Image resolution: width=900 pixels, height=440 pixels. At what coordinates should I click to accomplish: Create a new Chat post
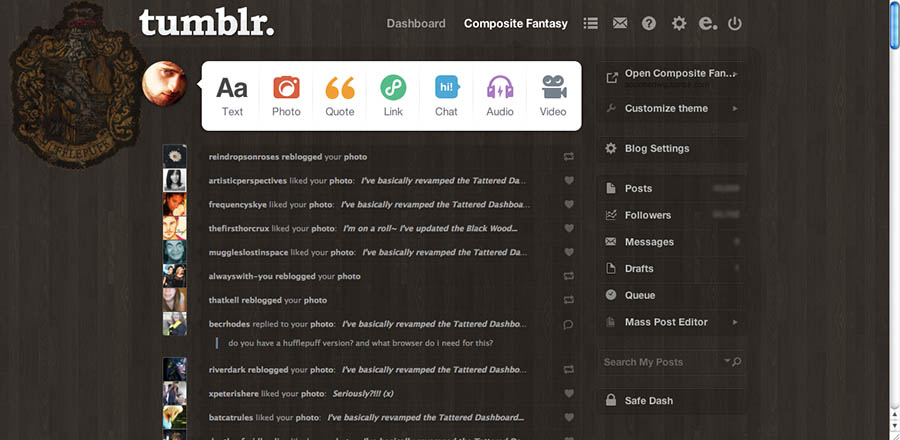point(447,96)
